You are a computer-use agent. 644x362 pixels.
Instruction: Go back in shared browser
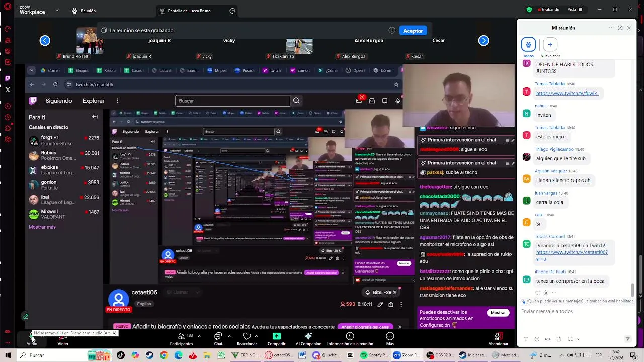pyautogui.click(x=32, y=84)
